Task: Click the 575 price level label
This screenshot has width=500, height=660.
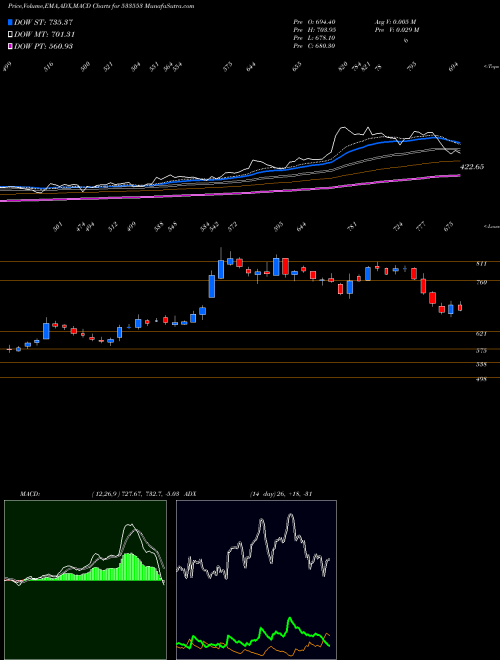Action: (481, 351)
